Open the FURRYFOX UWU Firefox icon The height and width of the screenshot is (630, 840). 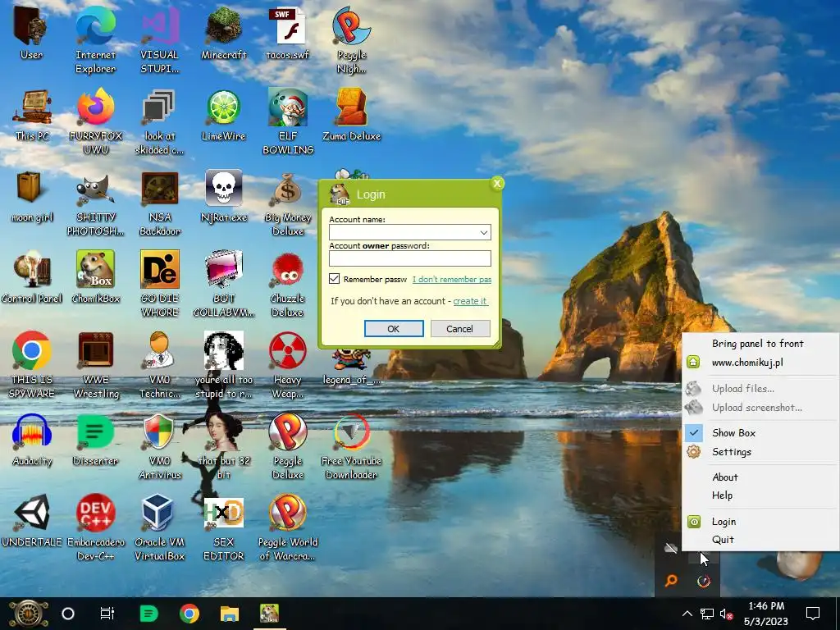(95, 107)
